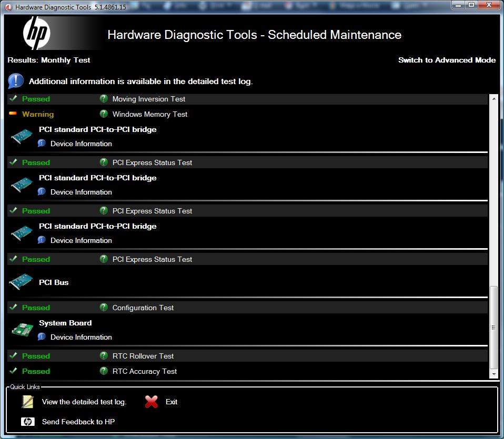
Task: Click the help icon beside RTC Accuracy Test
Action: [x=104, y=371]
